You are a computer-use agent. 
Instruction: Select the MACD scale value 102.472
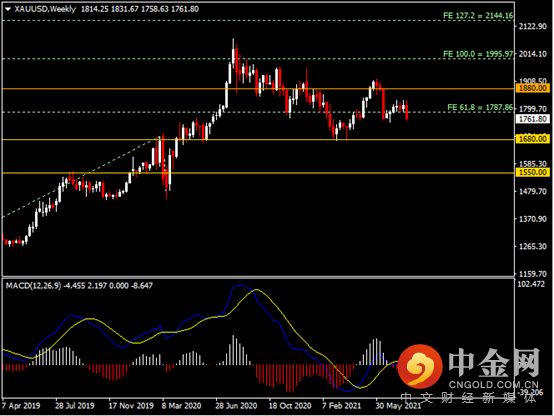531,284
